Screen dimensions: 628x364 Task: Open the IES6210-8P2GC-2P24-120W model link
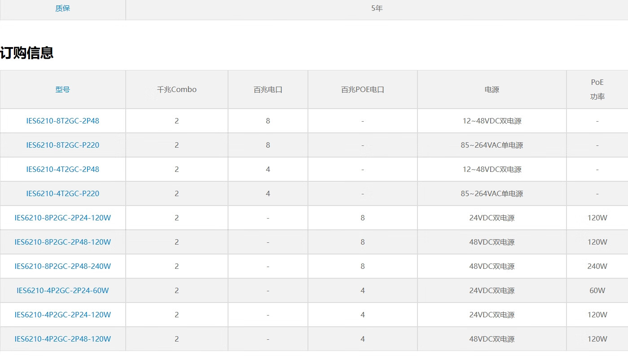coord(63,218)
